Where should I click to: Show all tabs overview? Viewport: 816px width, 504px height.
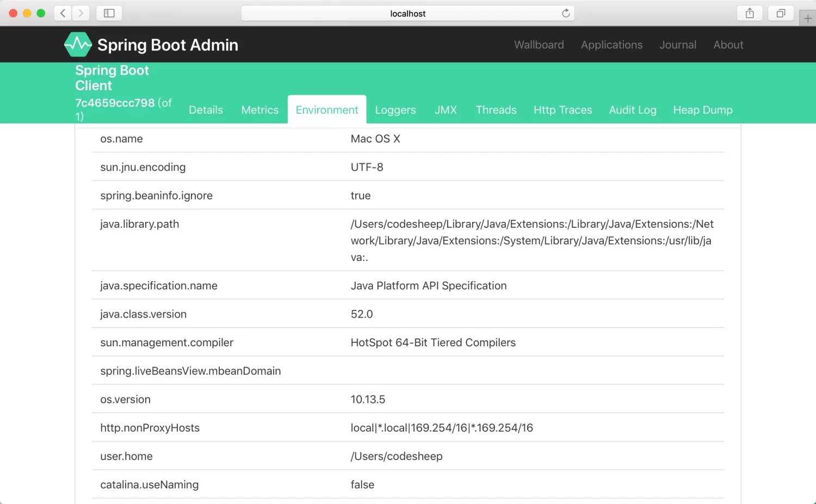coord(781,13)
